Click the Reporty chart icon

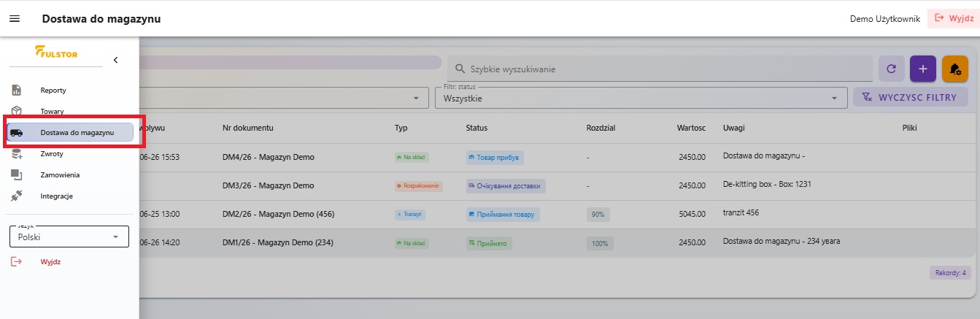(16, 90)
